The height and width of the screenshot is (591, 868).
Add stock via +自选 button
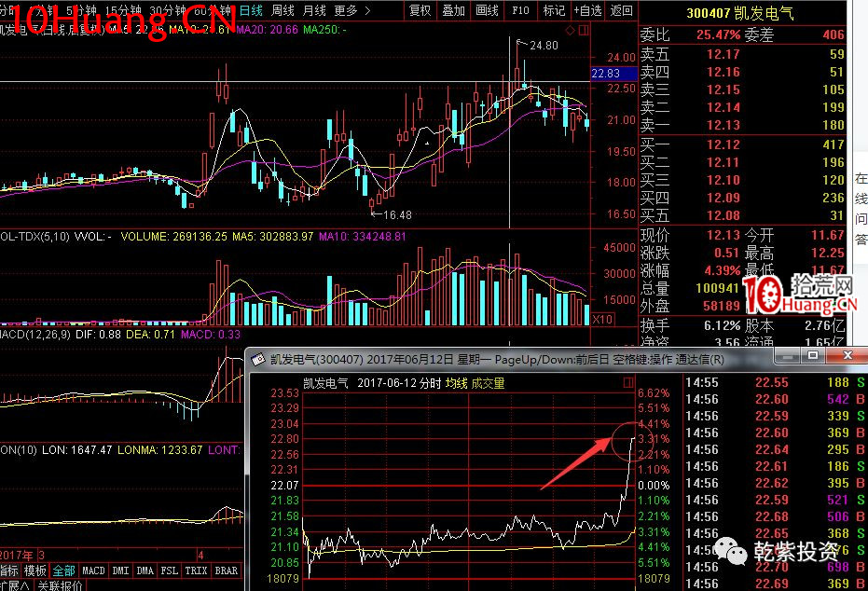(588, 10)
